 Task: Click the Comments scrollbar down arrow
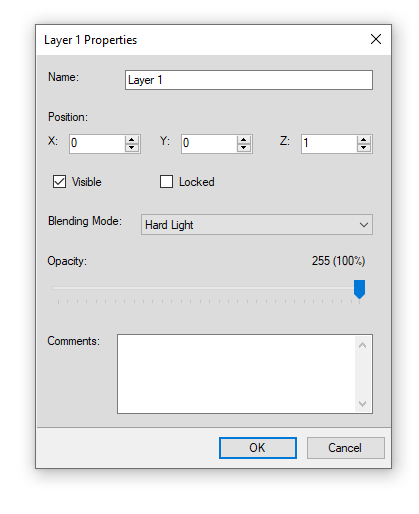tap(363, 404)
